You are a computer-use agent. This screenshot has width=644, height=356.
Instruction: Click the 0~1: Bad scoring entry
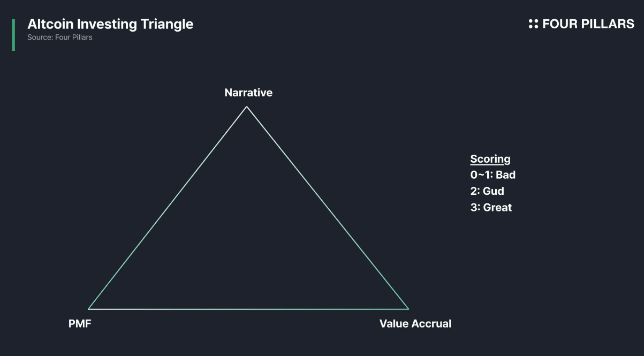coord(493,175)
